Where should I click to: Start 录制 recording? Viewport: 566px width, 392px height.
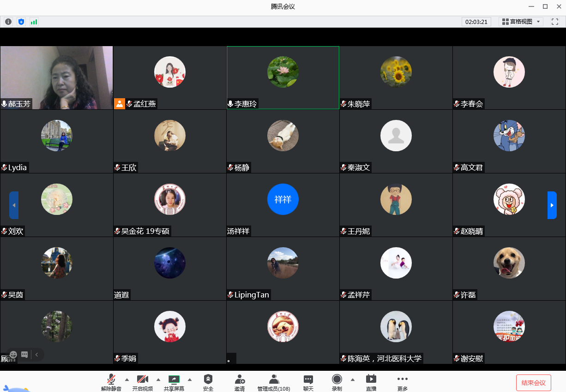(x=337, y=382)
